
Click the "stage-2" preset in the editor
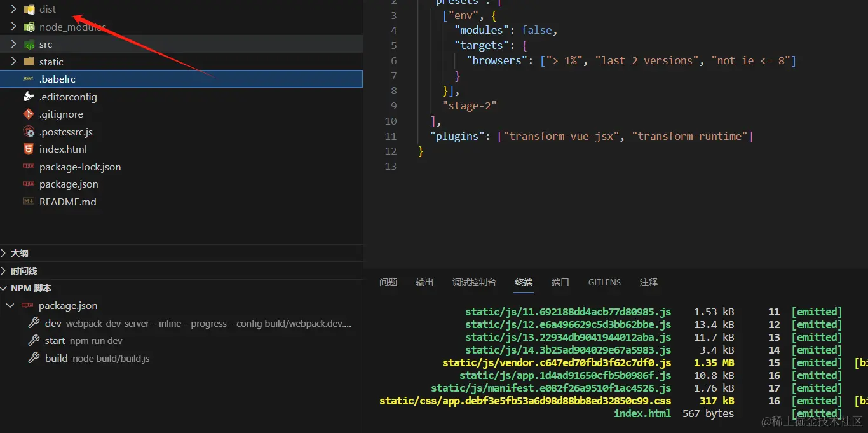coord(469,106)
